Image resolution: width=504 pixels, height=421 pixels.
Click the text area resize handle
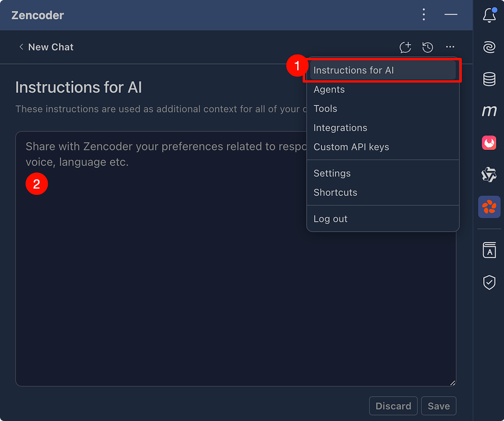pos(452,383)
